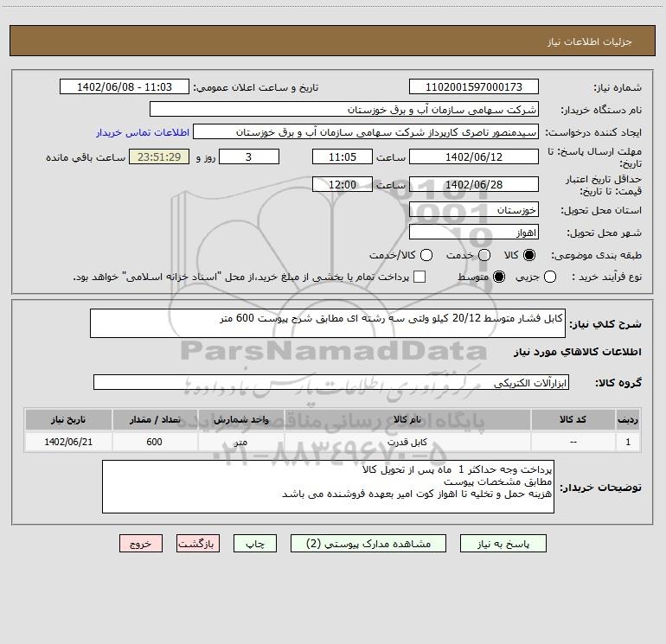Viewport: 666px width, 644px height.
Task: Click the delivery city اهواز field
Action: 474,232
